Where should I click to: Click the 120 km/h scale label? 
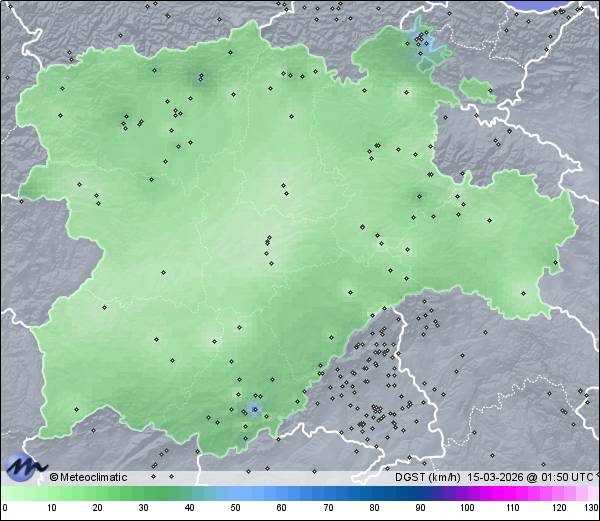tap(558, 508)
